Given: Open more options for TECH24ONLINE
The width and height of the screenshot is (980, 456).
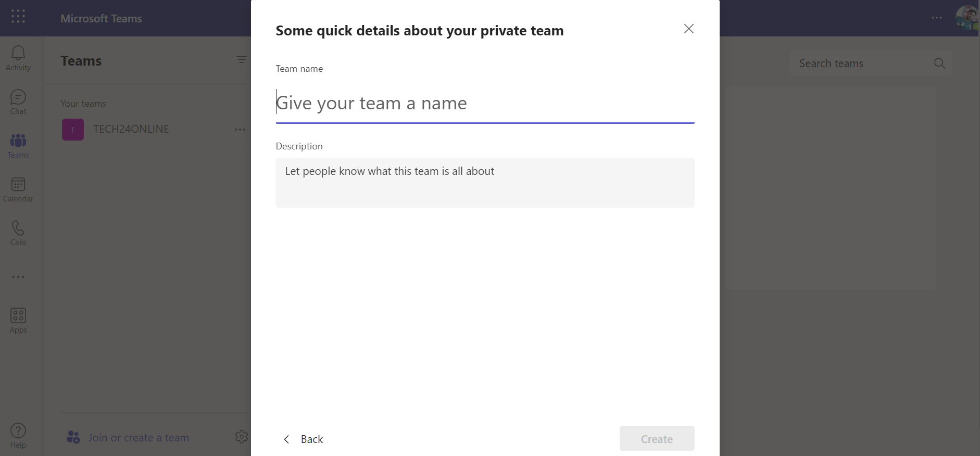Looking at the screenshot, I should [240, 129].
